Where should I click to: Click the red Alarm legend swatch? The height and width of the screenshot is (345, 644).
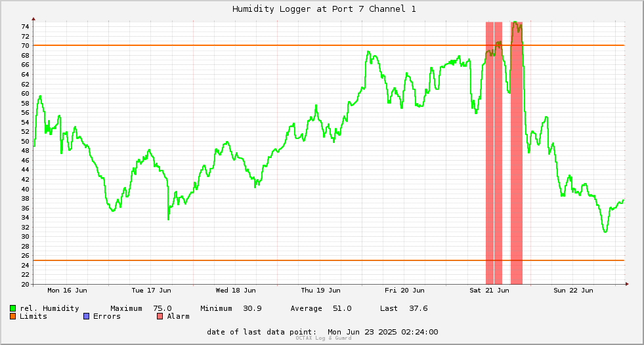(160, 316)
